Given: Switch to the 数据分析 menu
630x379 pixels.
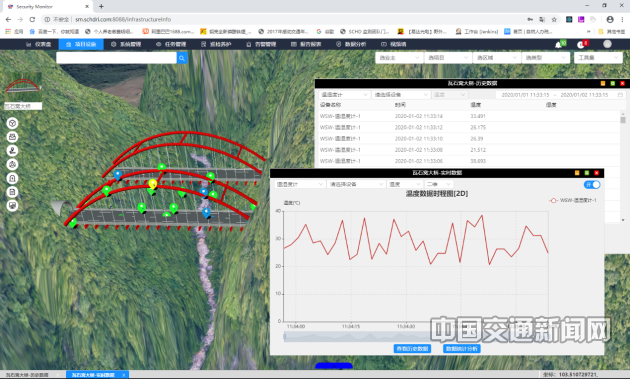Looking at the screenshot, I should point(351,44).
